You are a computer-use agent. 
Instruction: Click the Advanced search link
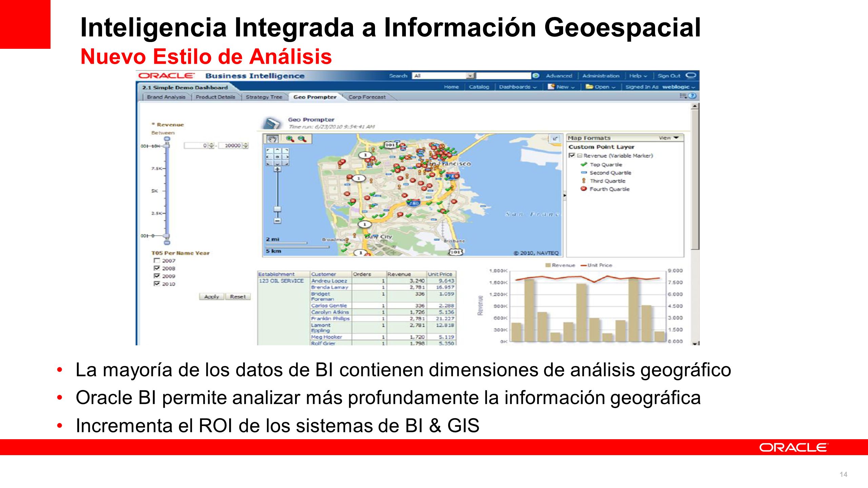pyautogui.click(x=559, y=76)
